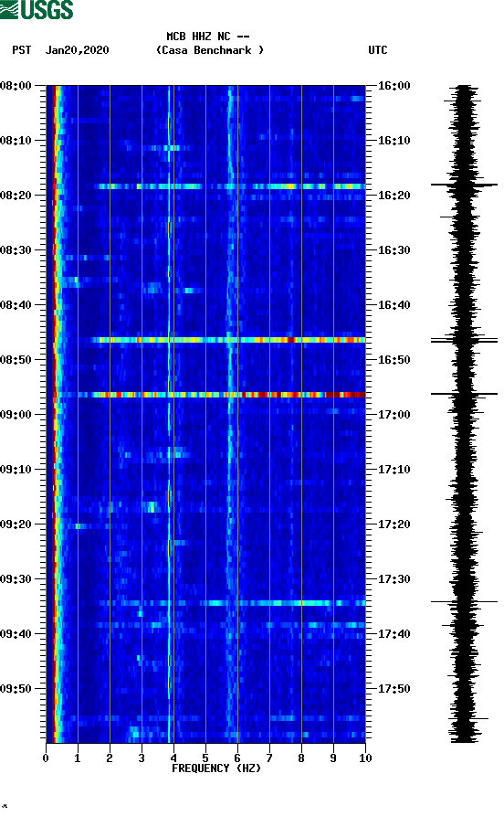Screen dimensions: 504x816
Task: Click the 10 Hz frequency axis label
Action: click(x=365, y=758)
